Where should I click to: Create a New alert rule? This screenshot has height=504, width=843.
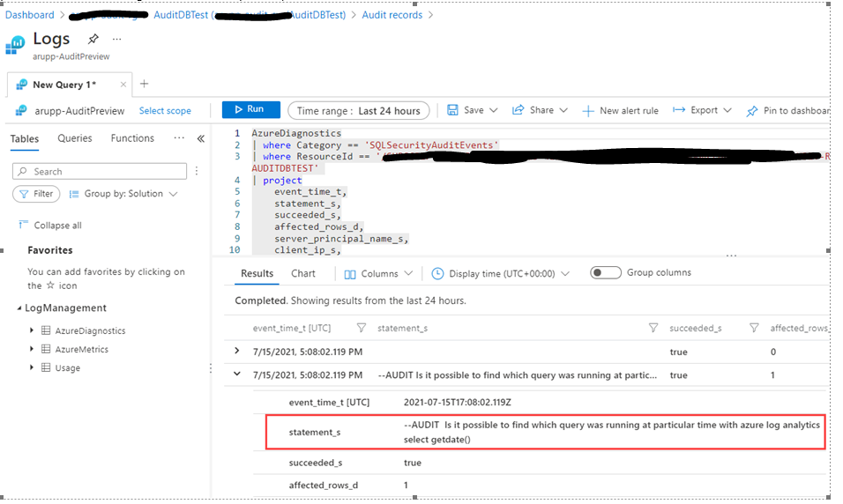[x=621, y=111]
